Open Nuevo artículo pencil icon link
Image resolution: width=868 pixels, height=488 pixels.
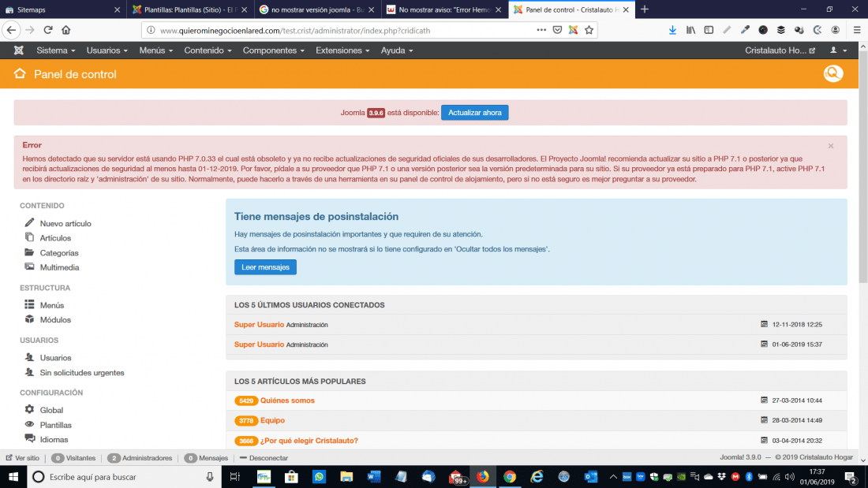point(29,222)
